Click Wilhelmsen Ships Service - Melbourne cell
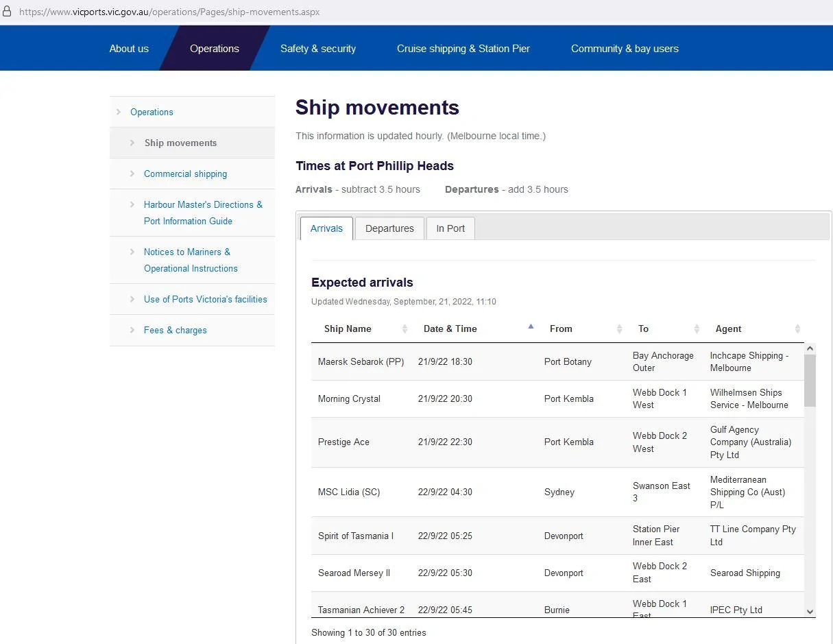The height and width of the screenshot is (644, 833). [749, 398]
